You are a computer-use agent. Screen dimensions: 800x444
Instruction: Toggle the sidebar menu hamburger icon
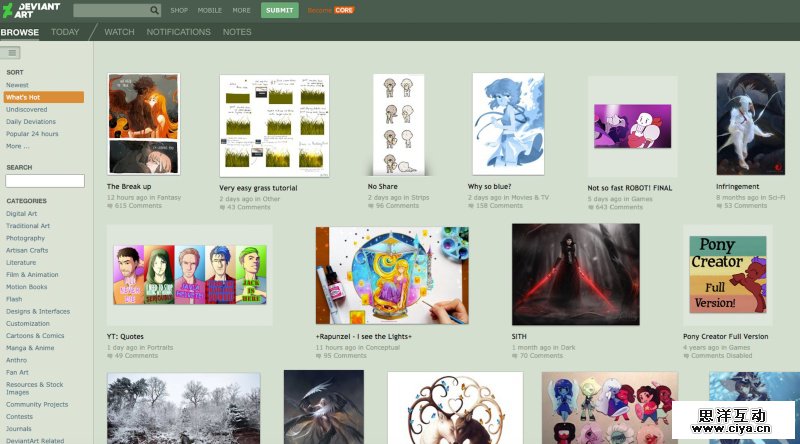[x=12, y=53]
